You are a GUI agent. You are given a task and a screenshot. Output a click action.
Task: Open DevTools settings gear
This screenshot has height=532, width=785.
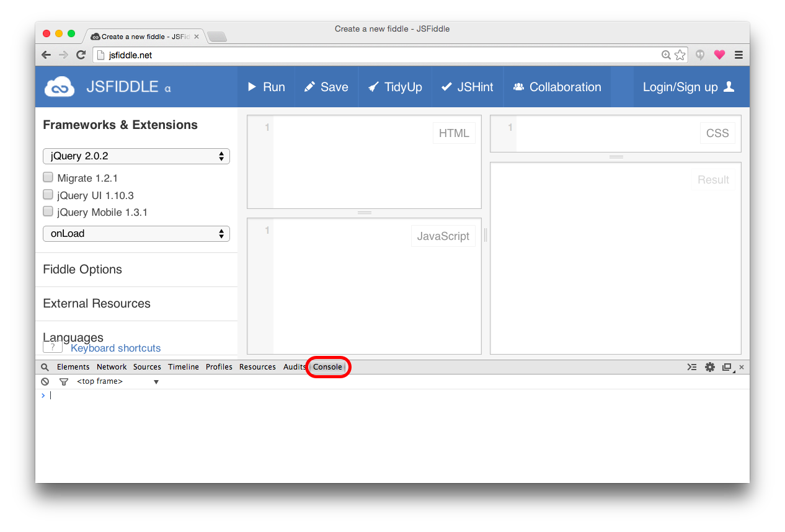point(710,367)
